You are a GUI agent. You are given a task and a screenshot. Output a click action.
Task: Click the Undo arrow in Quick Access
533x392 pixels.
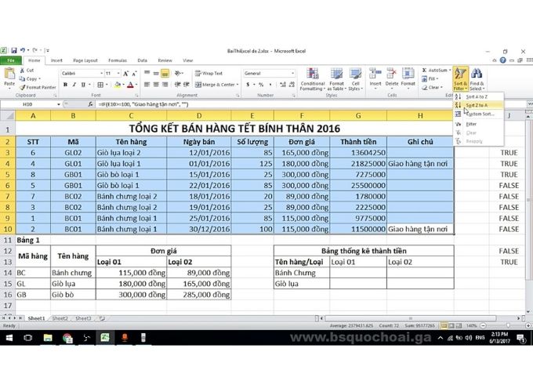click(23, 50)
